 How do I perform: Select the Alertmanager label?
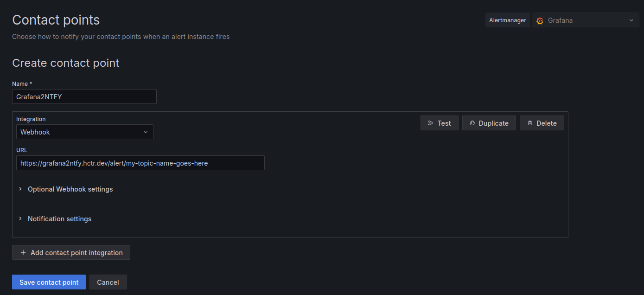click(x=507, y=20)
